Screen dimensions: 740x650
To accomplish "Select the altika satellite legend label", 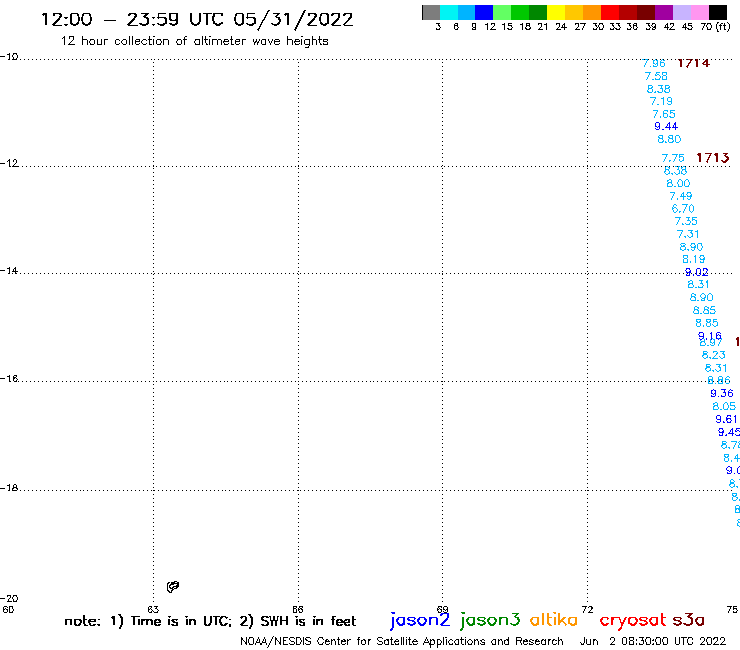I will coord(554,620).
